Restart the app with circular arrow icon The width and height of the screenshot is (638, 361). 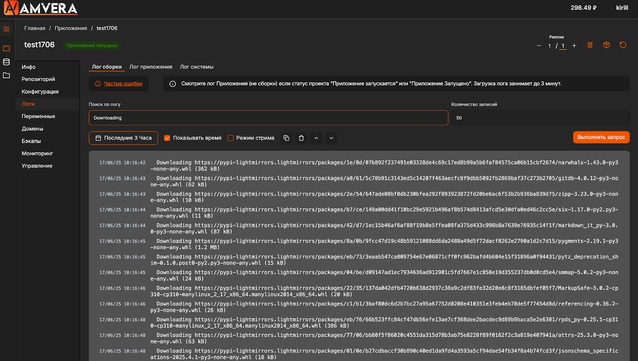click(623, 45)
